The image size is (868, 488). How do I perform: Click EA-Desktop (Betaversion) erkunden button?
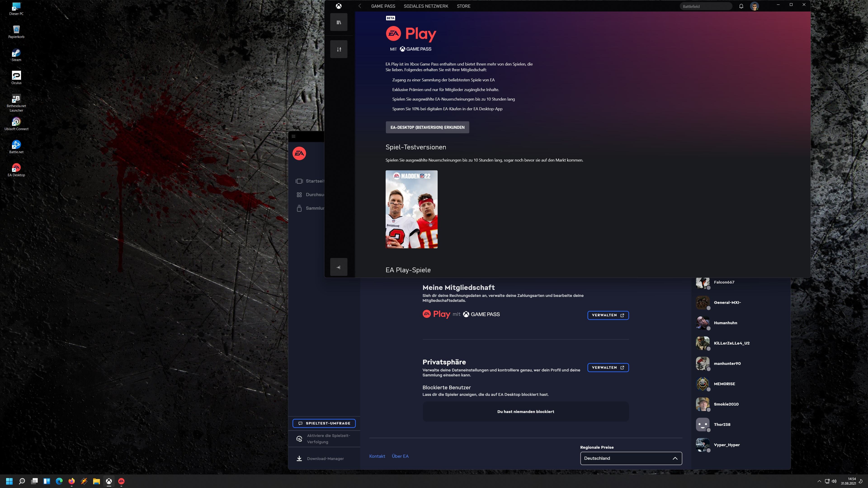(x=427, y=127)
